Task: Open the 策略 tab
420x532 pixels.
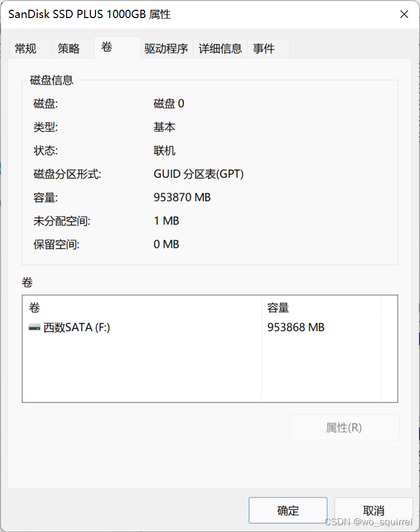Action: point(69,49)
